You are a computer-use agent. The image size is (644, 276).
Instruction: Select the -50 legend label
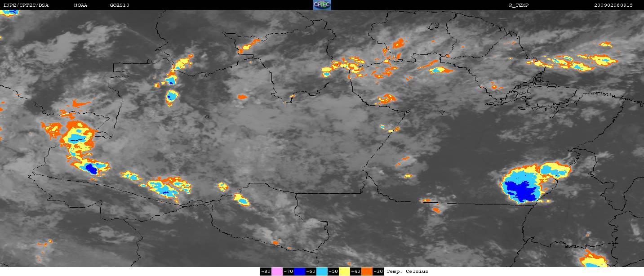point(333,272)
